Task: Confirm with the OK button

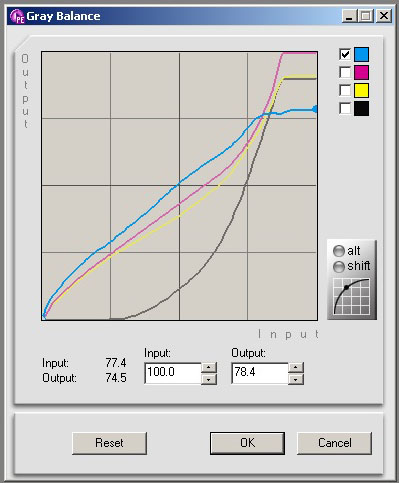Action: click(247, 443)
